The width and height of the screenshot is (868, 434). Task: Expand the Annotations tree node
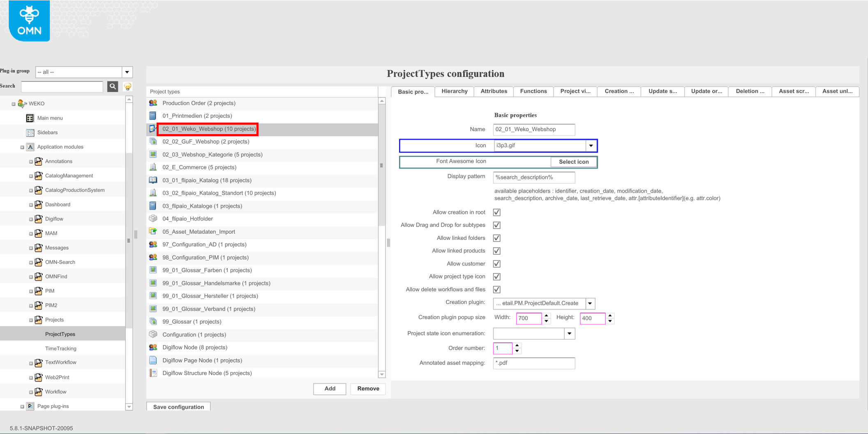pos(31,161)
